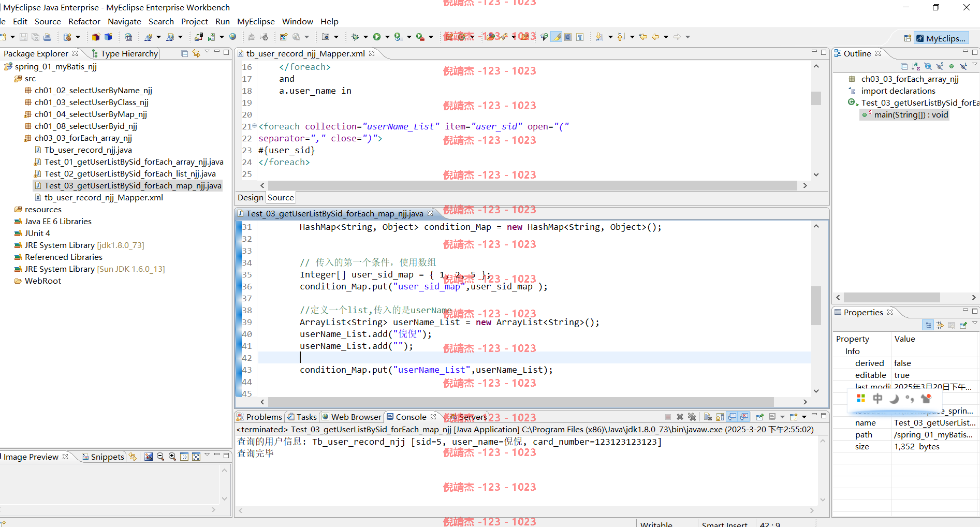The height and width of the screenshot is (527, 980).
Task: Click Java editor vertical scrollbar thumb
Action: tap(816, 305)
